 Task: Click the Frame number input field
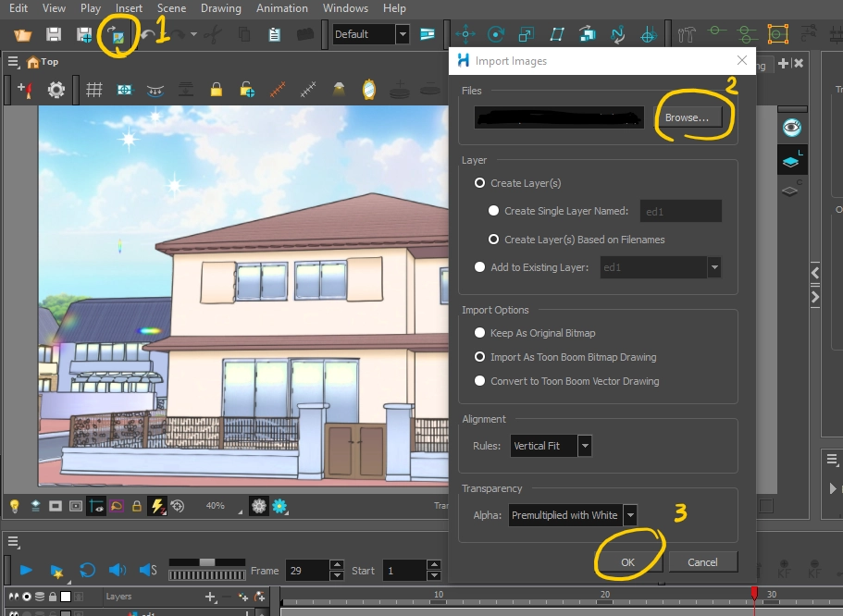coord(307,571)
